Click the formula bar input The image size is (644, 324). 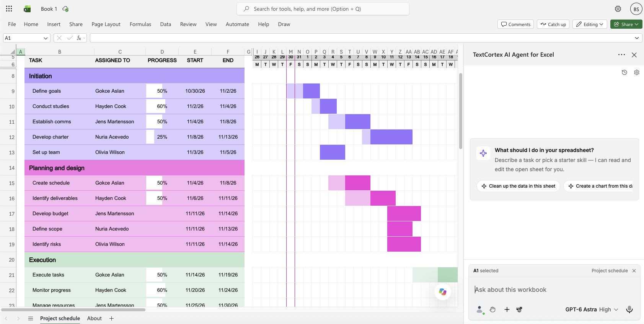(361, 38)
